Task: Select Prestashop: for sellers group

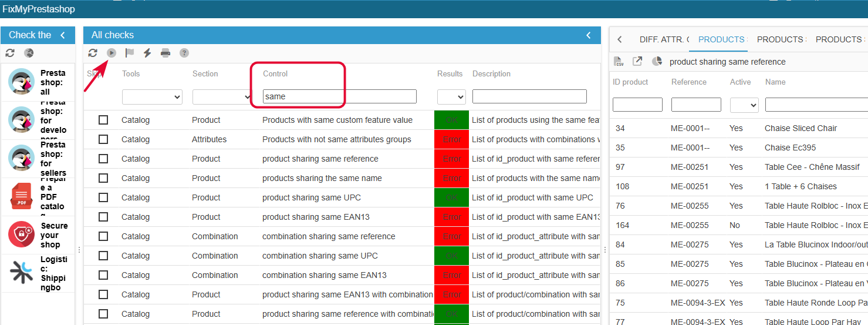Action: point(38,159)
